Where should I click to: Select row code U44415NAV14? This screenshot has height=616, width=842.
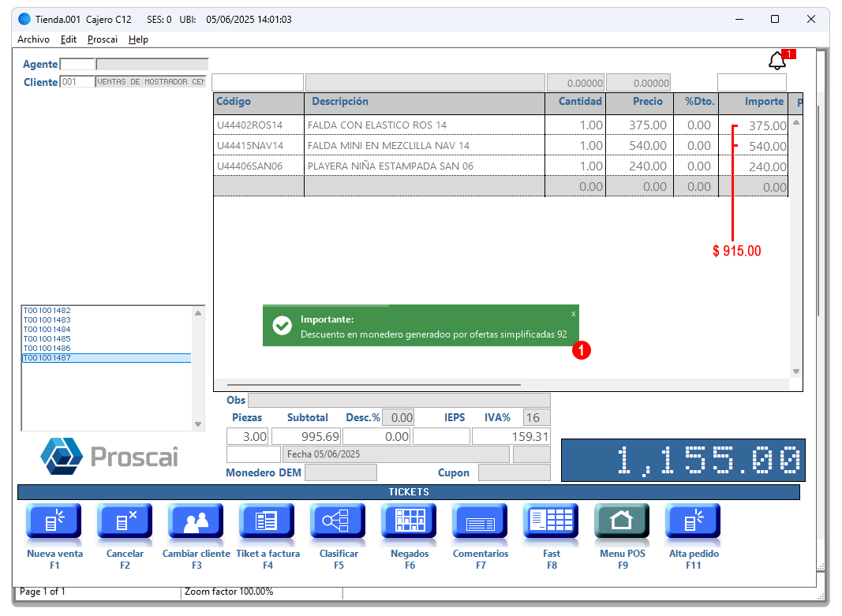tap(249, 146)
